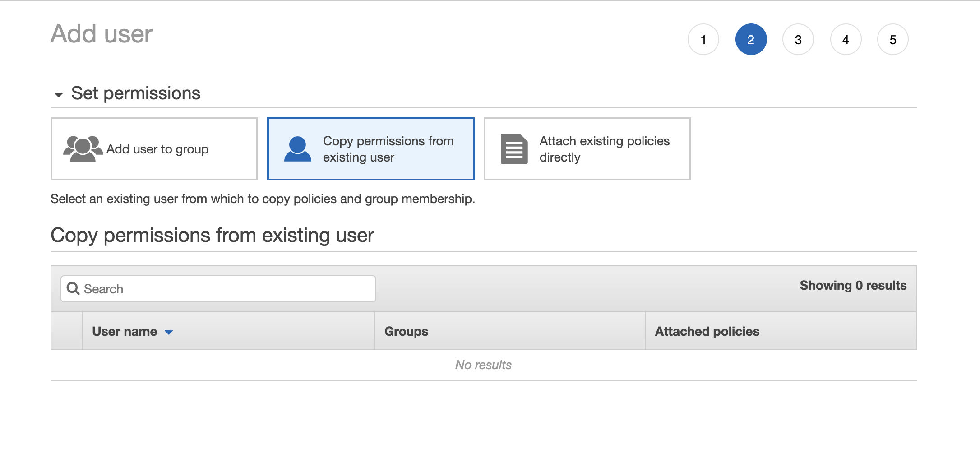The image size is (980, 472).
Task: Select step 5 circle in the wizard progress
Action: [x=893, y=40]
